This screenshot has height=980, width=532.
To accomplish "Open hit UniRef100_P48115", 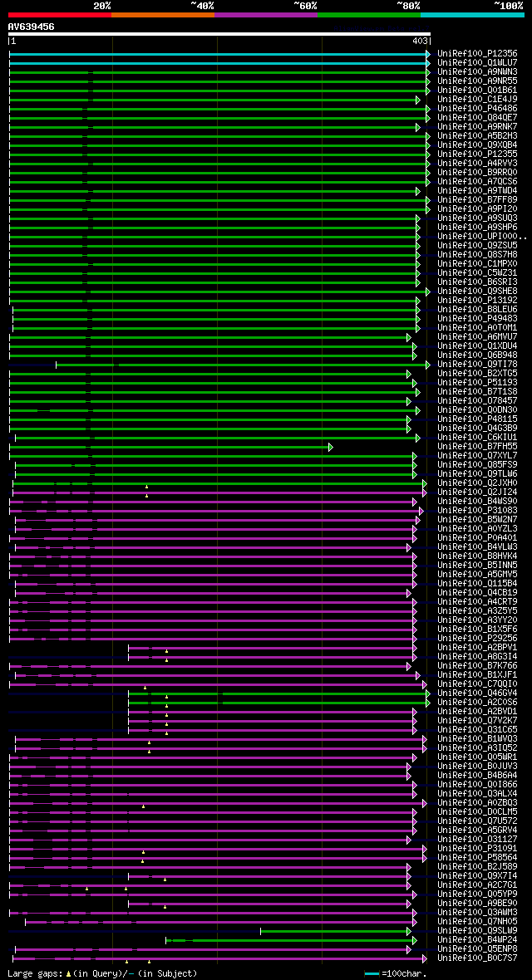I will pos(477,419).
